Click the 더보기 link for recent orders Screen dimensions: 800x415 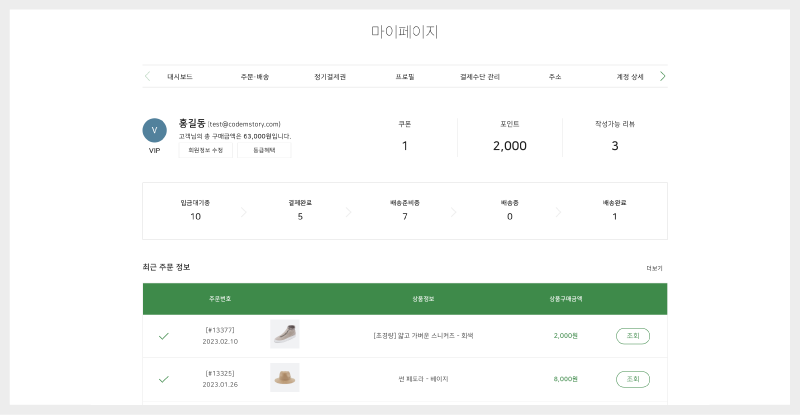click(x=654, y=268)
